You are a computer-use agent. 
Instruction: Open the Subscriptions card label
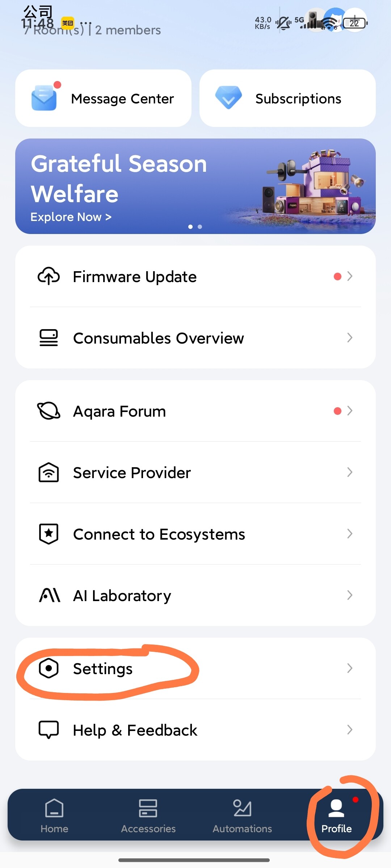click(x=298, y=99)
